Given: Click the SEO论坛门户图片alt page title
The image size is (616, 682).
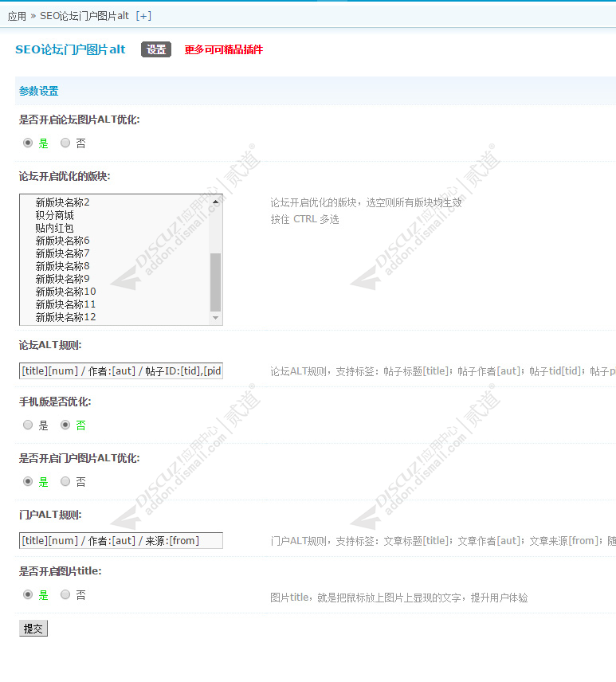Looking at the screenshot, I should (x=70, y=49).
